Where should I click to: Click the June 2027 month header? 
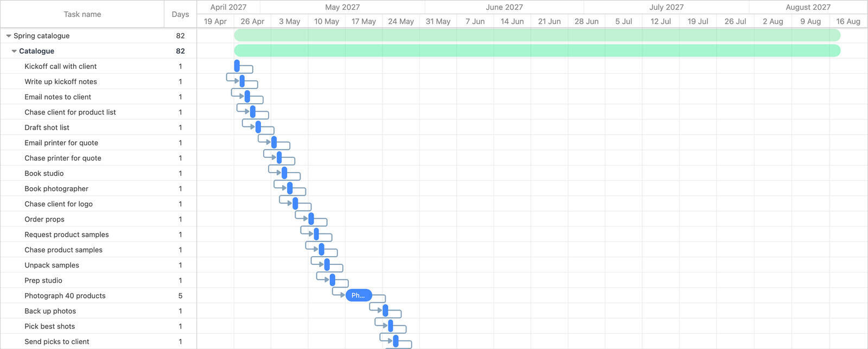tap(505, 7)
